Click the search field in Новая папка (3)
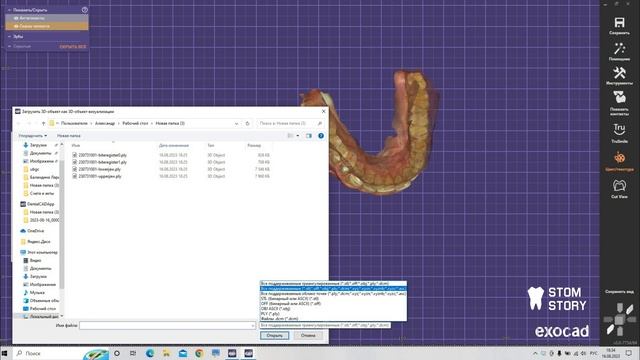Screen dimensions: 640x360 (290, 123)
